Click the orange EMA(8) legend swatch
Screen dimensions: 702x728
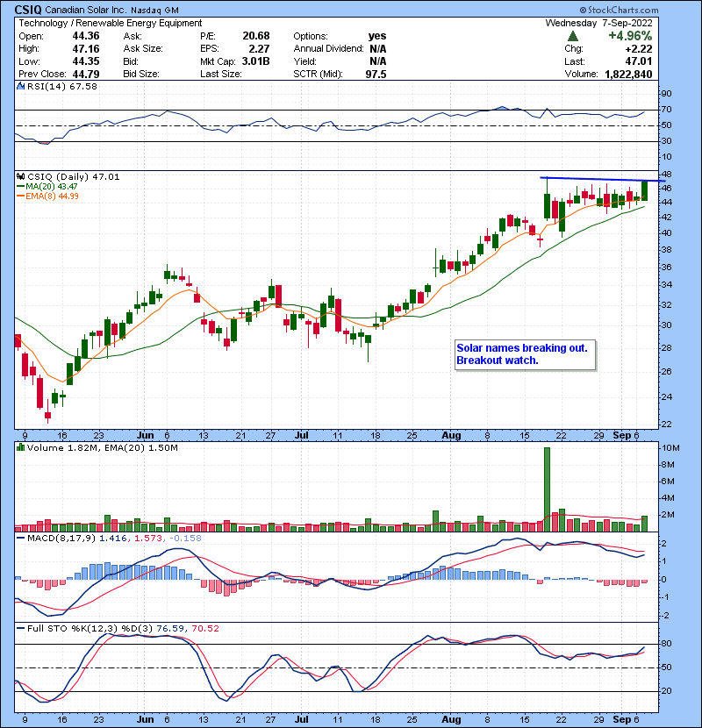click(x=20, y=197)
